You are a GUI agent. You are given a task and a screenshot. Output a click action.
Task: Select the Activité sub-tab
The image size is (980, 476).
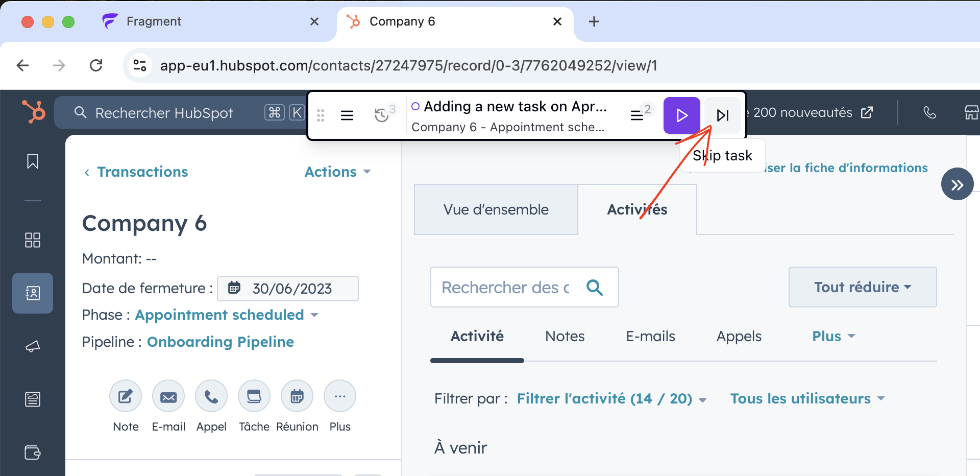(x=477, y=336)
